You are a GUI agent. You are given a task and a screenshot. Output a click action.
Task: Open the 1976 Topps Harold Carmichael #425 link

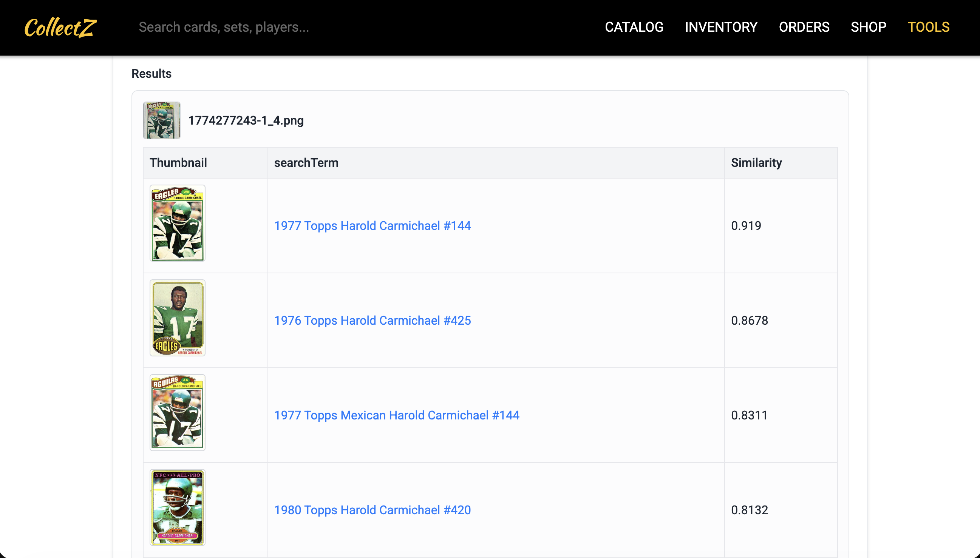tap(373, 321)
